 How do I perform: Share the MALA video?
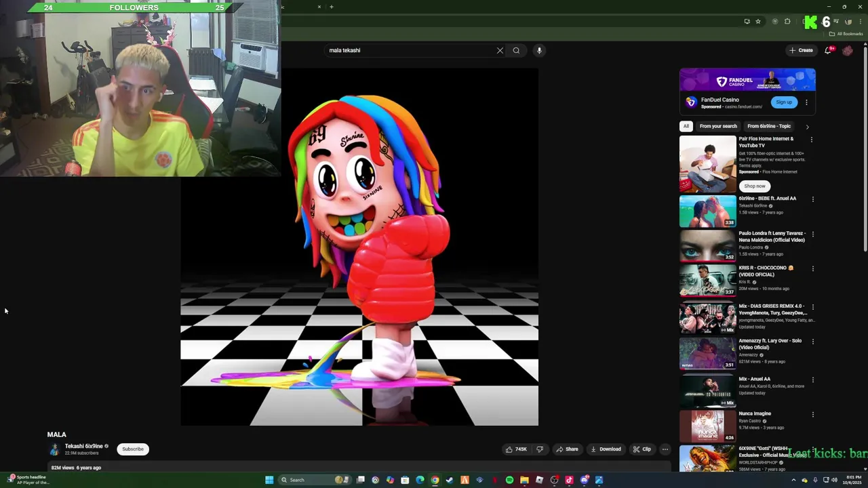[567, 449]
